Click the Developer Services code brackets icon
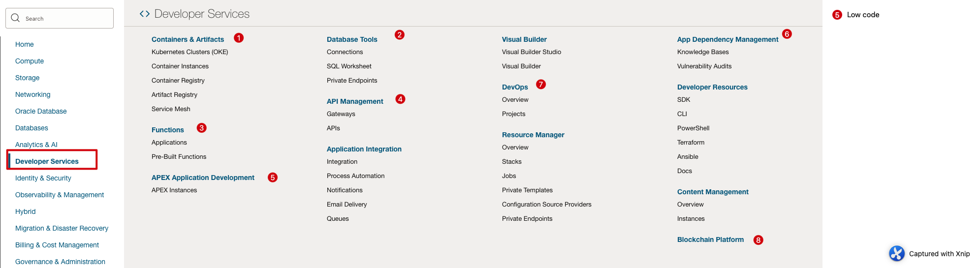Screen dimensions: 980x268 tap(144, 14)
